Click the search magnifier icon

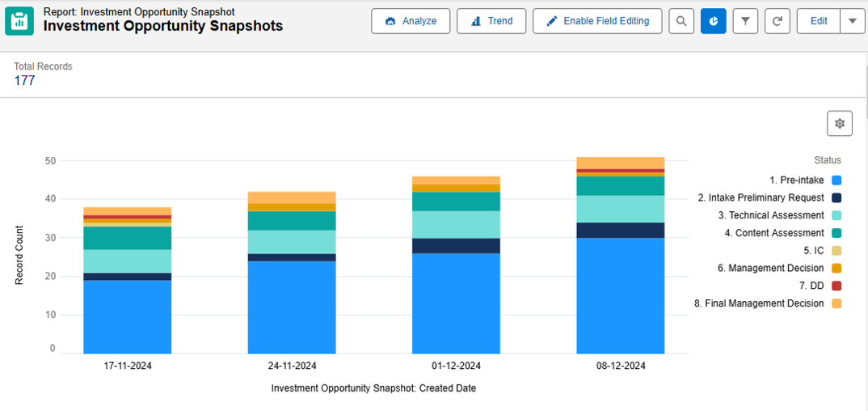pos(681,21)
